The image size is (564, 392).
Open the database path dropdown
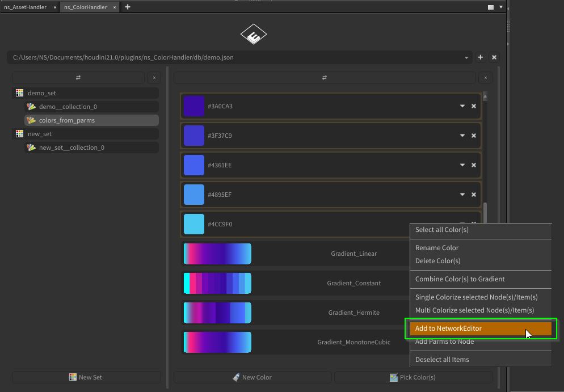466,57
